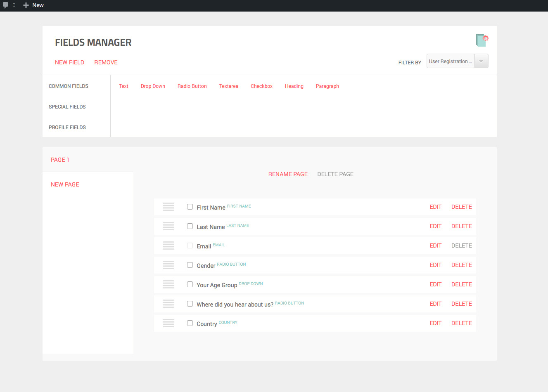Viewport: 548px width, 392px height.
Task: Check the checkbox next to First Name
Action: [x=190, y=207]
